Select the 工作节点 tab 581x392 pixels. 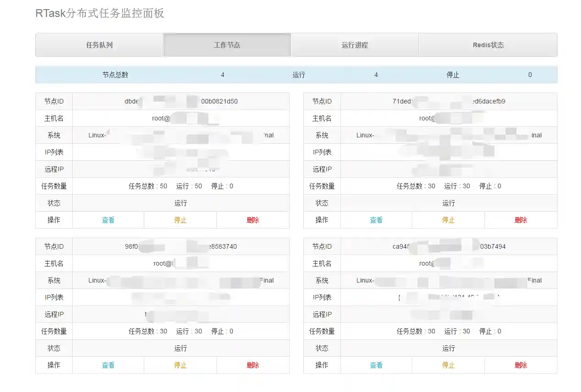227,45
